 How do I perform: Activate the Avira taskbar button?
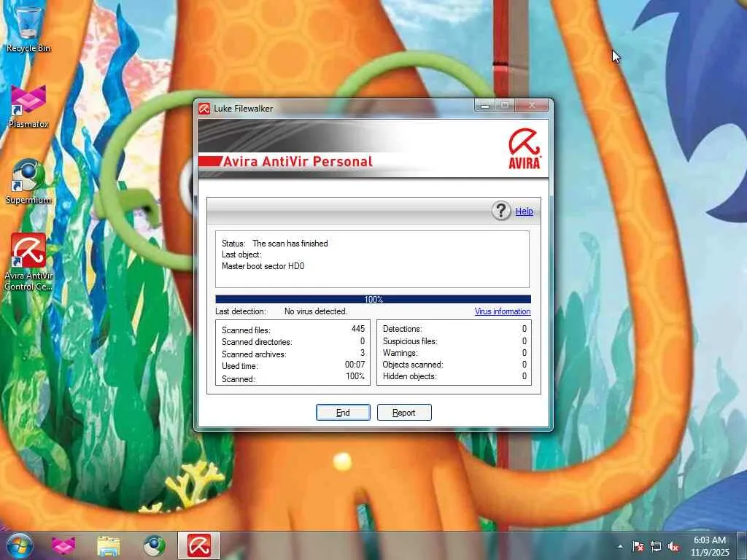(199, 545)
